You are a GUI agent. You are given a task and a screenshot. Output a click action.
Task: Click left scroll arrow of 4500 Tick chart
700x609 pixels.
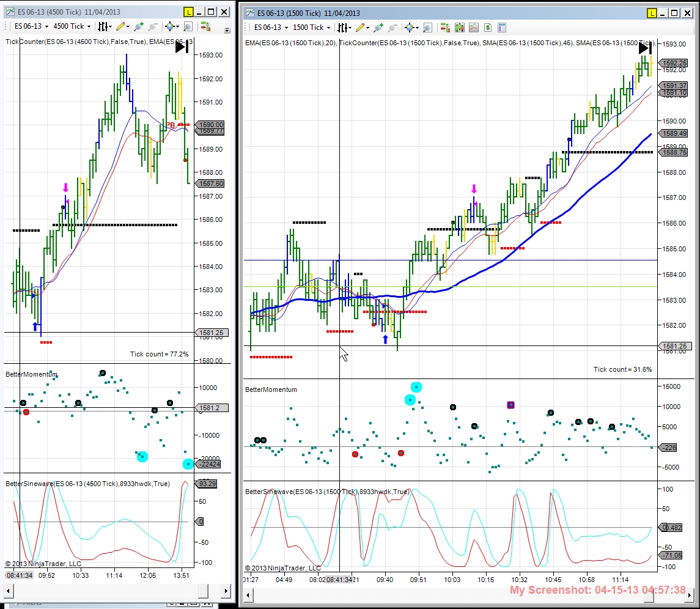coord(9,591)
